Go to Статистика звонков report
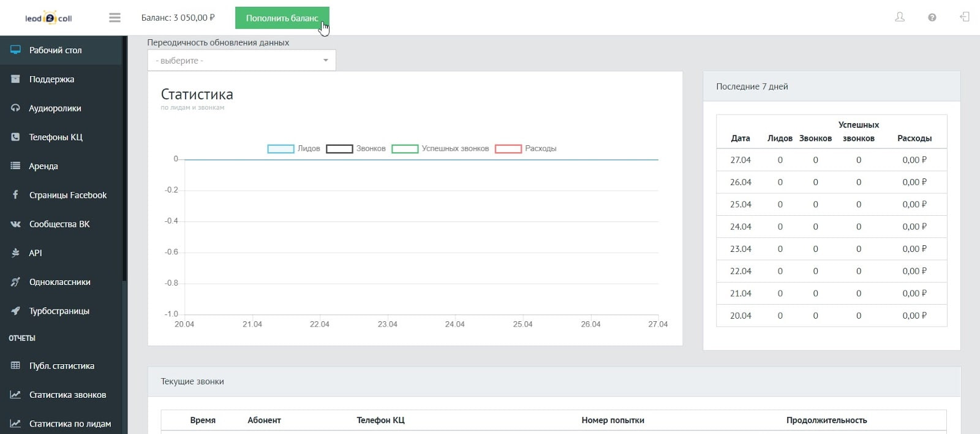The height and width of the screenshot is (434, 980). coord(67,395)
